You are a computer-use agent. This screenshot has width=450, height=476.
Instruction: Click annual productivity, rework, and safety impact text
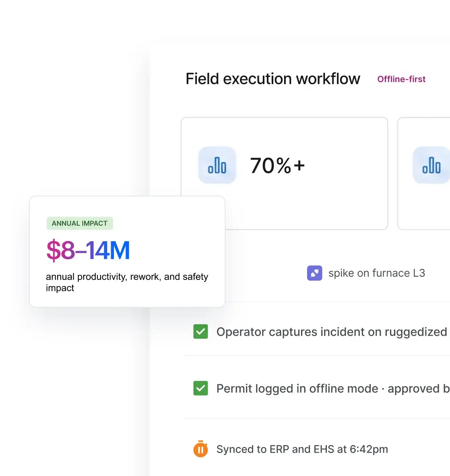tap(127, 282)
